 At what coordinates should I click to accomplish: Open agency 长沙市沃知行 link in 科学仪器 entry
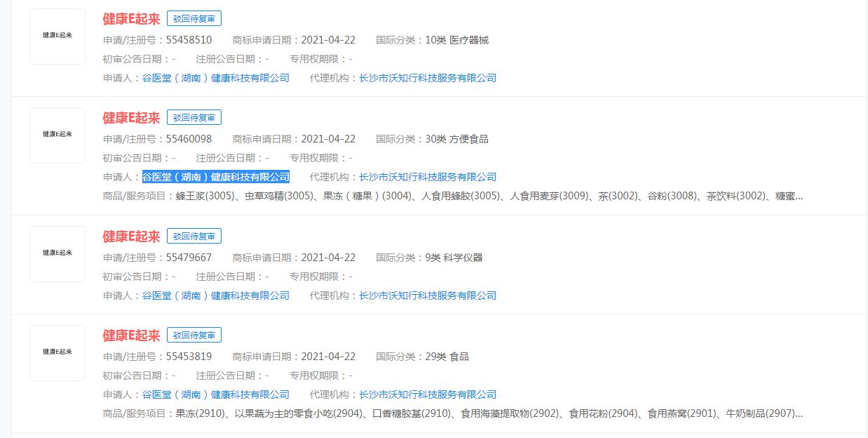pos(428,296)
